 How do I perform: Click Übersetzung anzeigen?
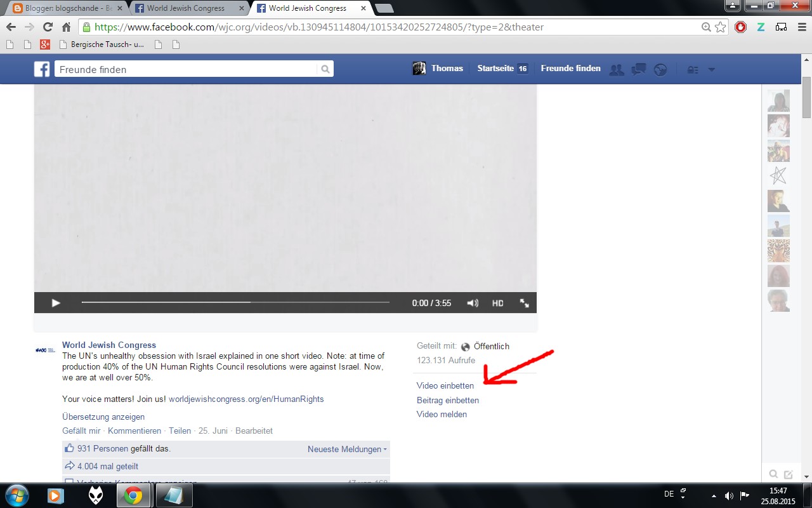[x=103, y=417]
